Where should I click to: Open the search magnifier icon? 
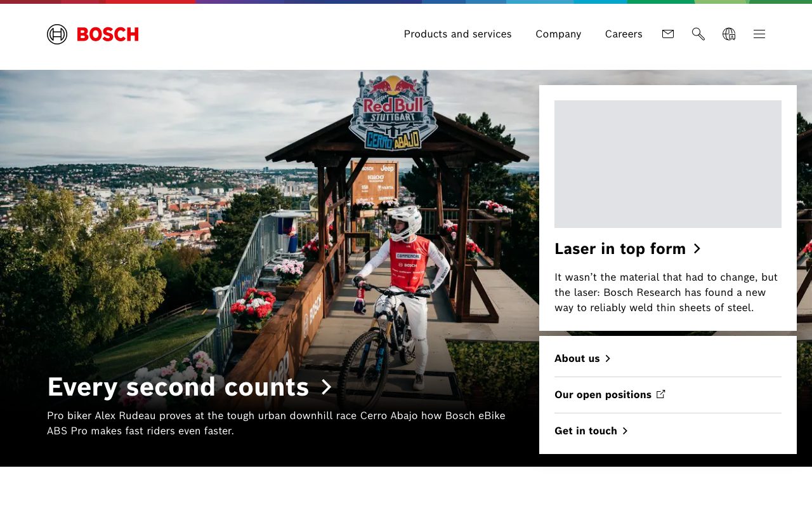pyautogui.click(x=698, y=34)
